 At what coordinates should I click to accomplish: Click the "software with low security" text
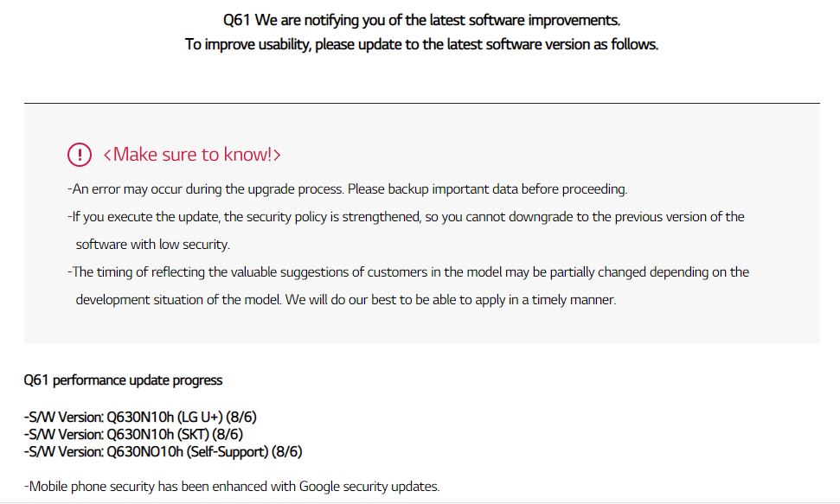[x=152, y=244]
